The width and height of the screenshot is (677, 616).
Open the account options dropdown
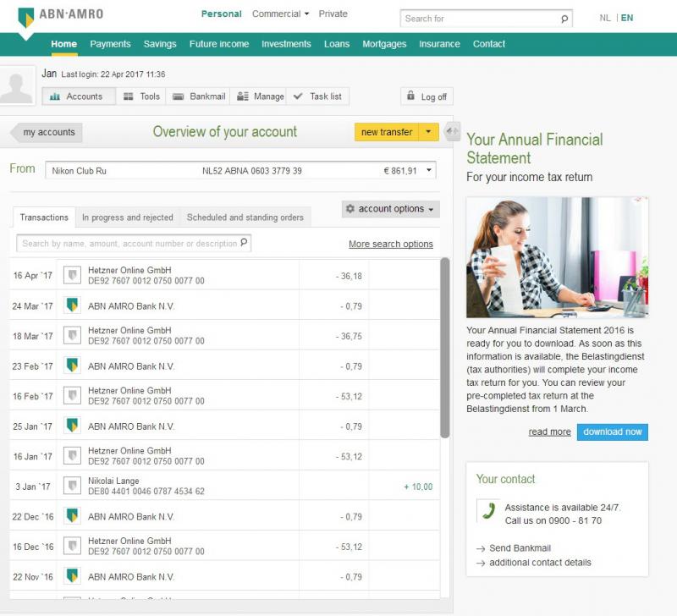coord(391,209)
